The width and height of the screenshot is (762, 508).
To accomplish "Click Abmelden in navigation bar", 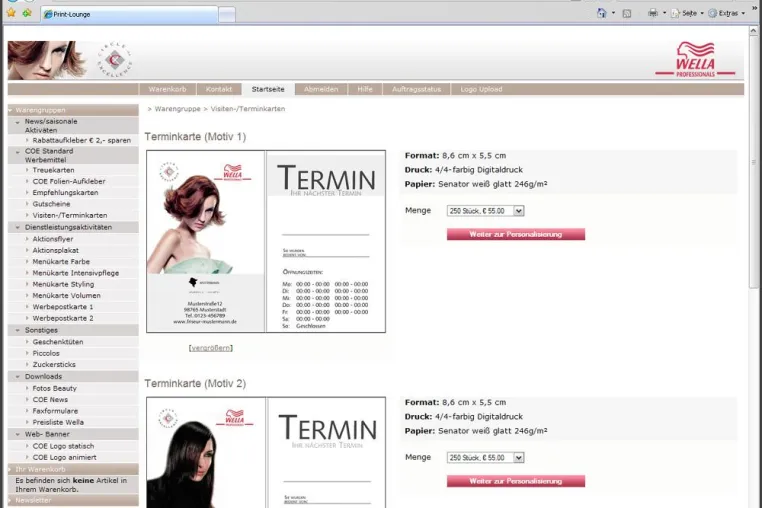I will (x=321, y=89).
